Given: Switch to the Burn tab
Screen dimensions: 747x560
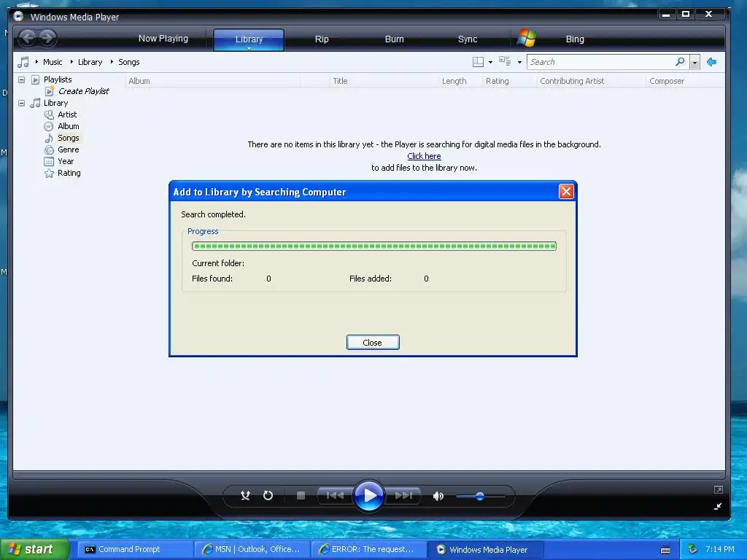Looking at the screenshot, I should pyautogui.click(x=394, y=39).
